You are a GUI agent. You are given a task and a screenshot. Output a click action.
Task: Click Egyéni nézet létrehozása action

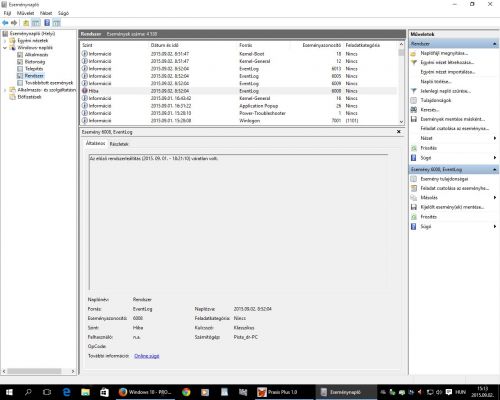[x=447, y=62]
